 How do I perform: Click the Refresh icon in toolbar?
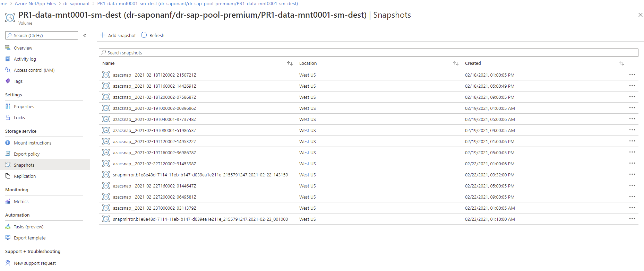point(144,35)
